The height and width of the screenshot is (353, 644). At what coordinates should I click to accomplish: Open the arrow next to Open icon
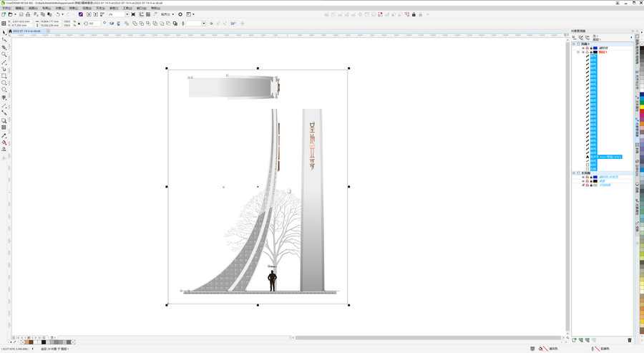pos(15,14)
